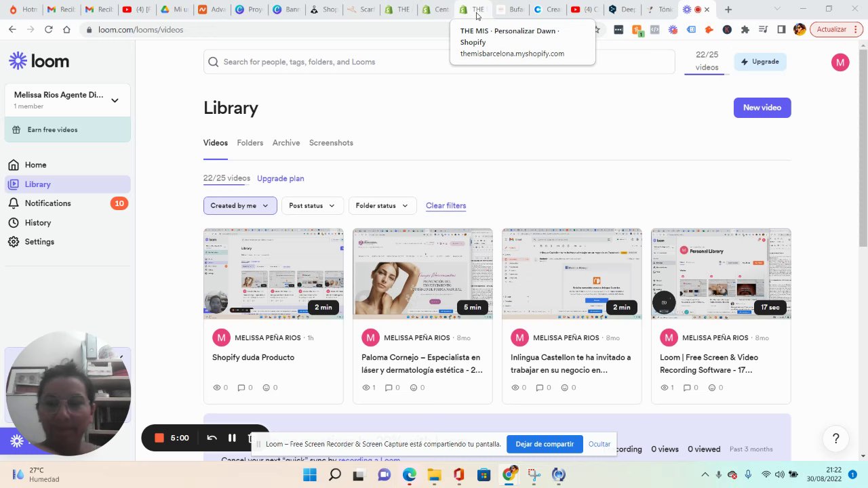The width and height of the screenshot is (868, 488).
Task: Open the Post status filter dropdown
Action: pyautogui.click(x=312, y=205)
